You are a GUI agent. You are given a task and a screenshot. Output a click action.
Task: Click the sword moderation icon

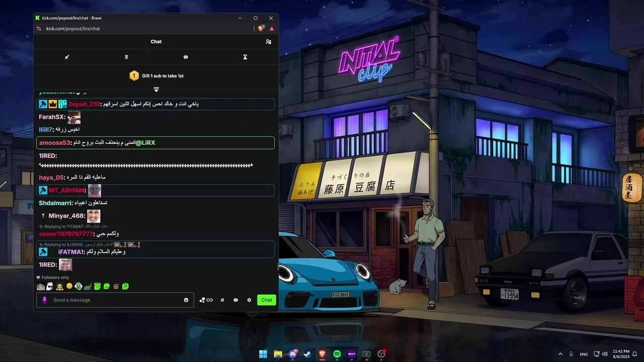(x=66, y=57)
